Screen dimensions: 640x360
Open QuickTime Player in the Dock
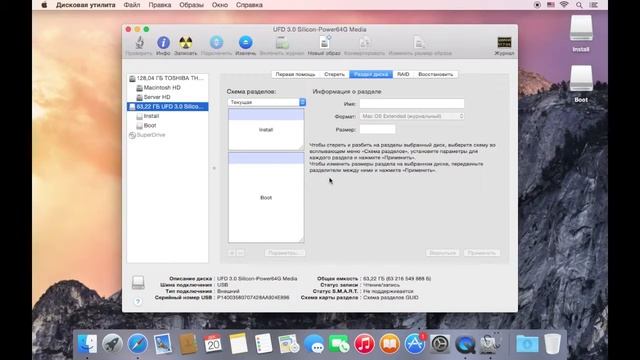(x=465, y=344)
